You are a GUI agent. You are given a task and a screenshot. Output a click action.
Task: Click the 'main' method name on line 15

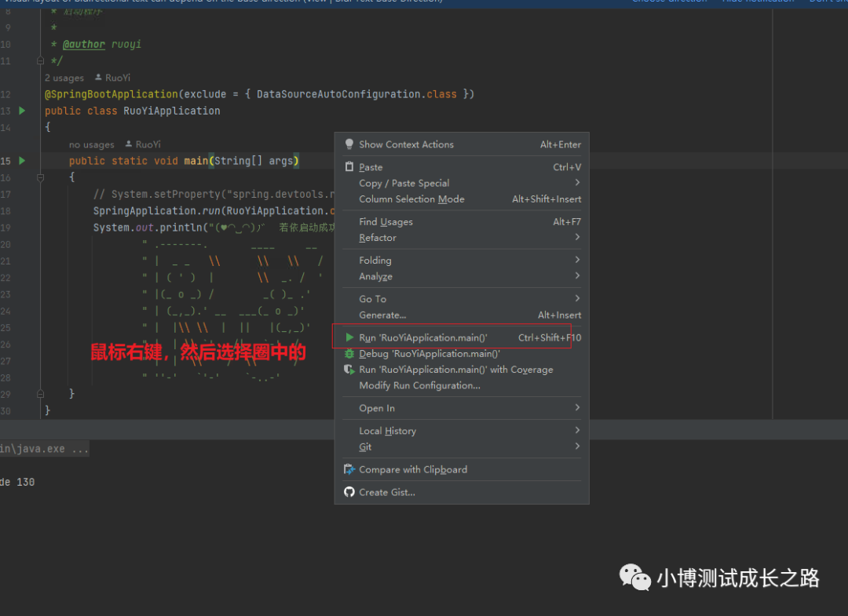point(196,161)
